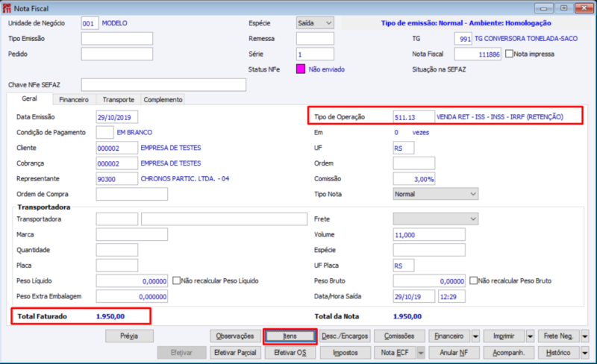
Task: Click the Representante code field
Action: point(117,178)
